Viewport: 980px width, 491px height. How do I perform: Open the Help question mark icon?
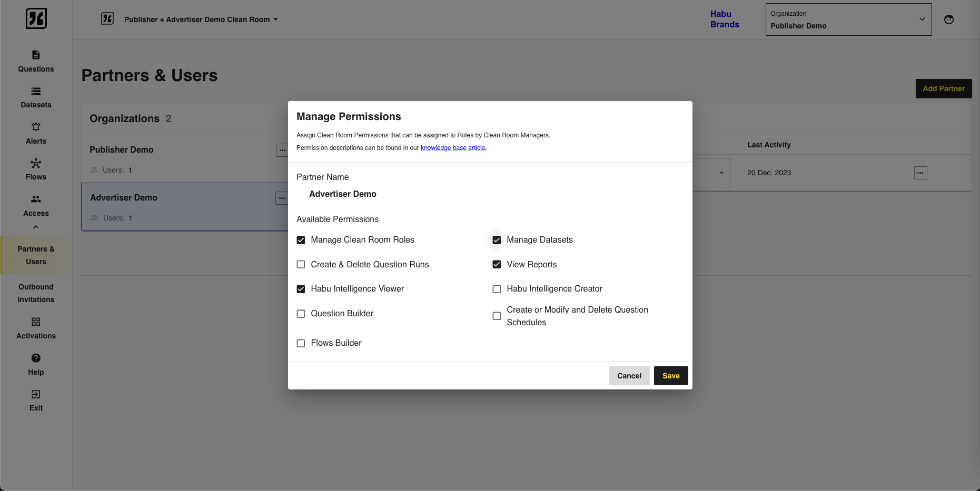tap(36, 358)
